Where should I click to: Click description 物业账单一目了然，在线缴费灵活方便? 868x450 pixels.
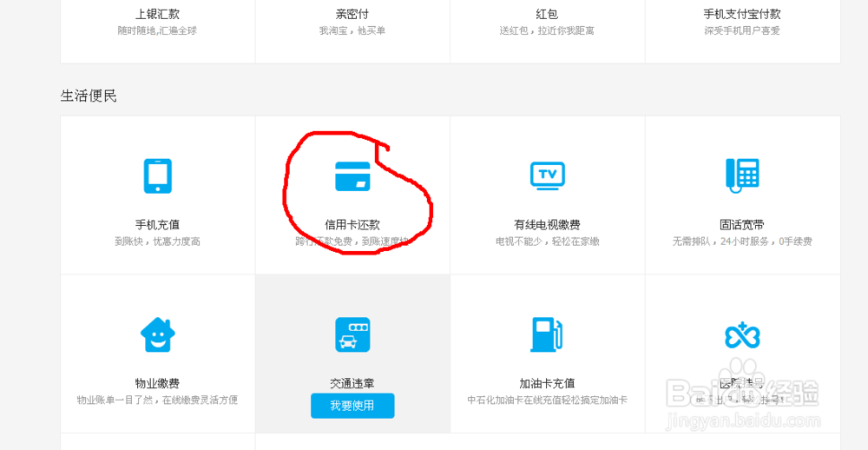pos(158,400)
